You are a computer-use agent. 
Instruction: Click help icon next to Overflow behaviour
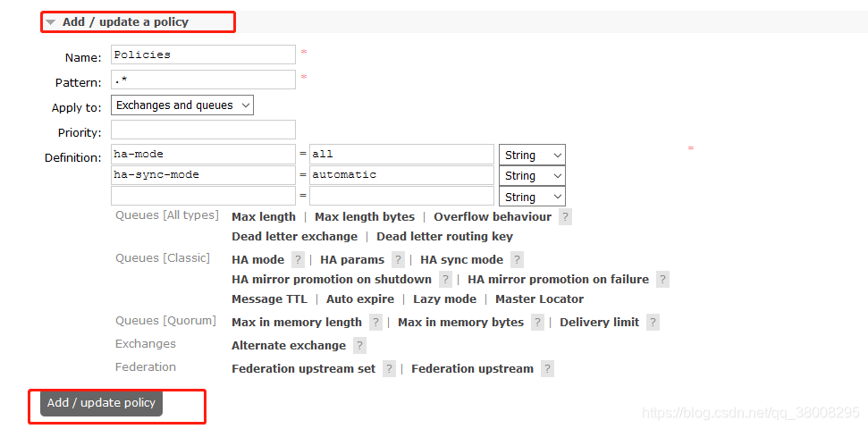(x=565, y=217)
